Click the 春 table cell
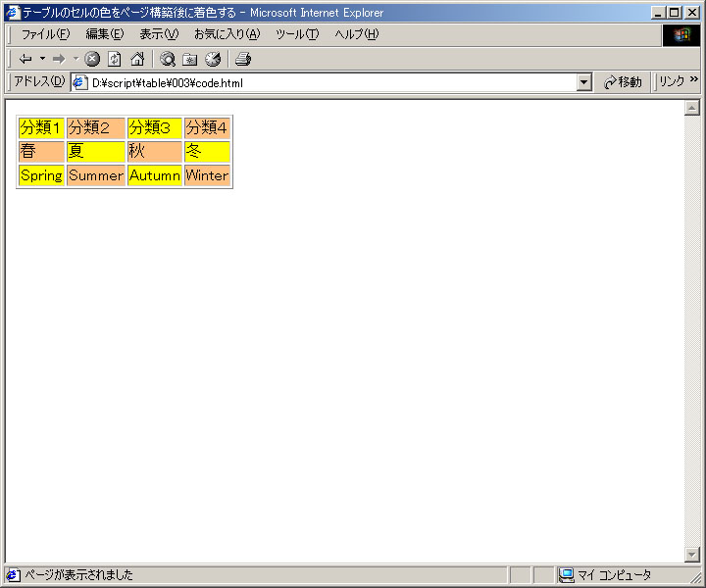 click(41, 151)
